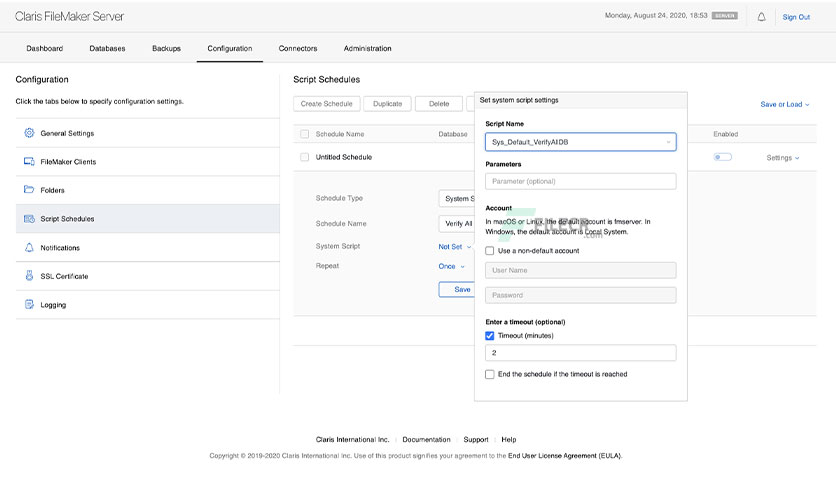
Task: Select Folders in the sidebar
Action: point(148,190)
